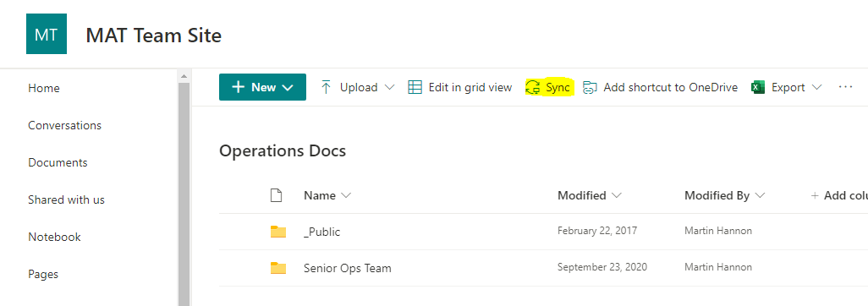This screenshot has width=868, height=306.
Task: Click the Modified By column header
Action: point(717,195)
